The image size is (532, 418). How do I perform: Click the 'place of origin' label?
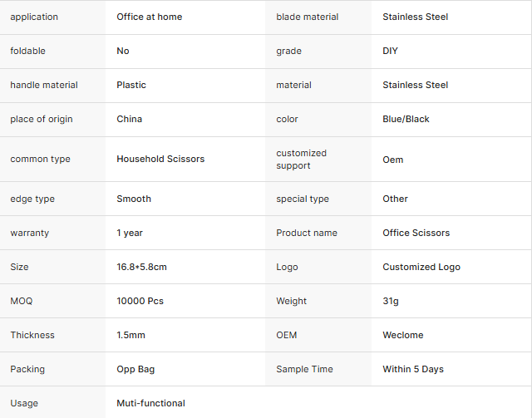click(42, 119)
